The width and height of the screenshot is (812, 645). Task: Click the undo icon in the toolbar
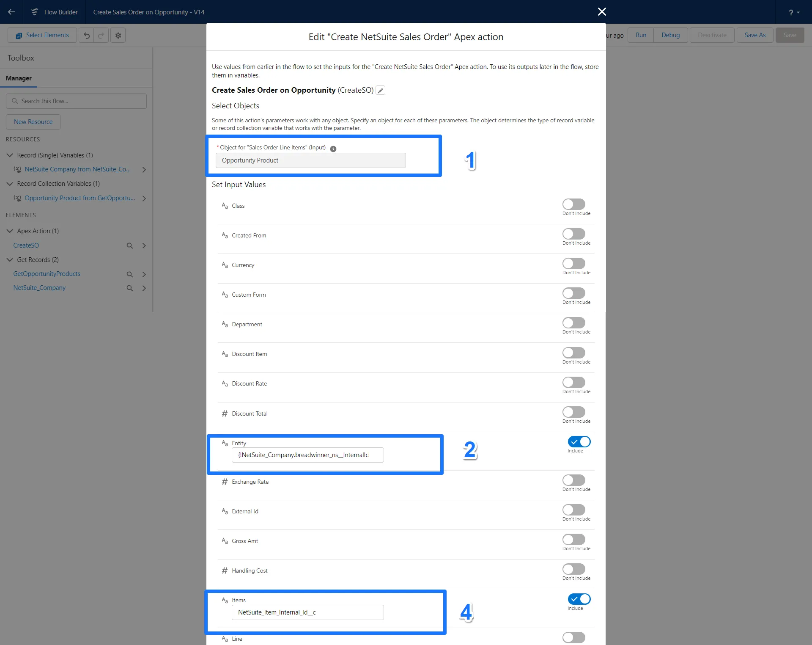pyautogui.click(x=87, y=36)
